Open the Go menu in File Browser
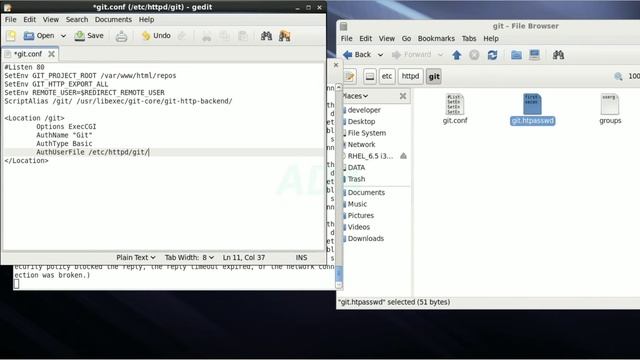The image size is (640, 360). (x=406, y=38)
